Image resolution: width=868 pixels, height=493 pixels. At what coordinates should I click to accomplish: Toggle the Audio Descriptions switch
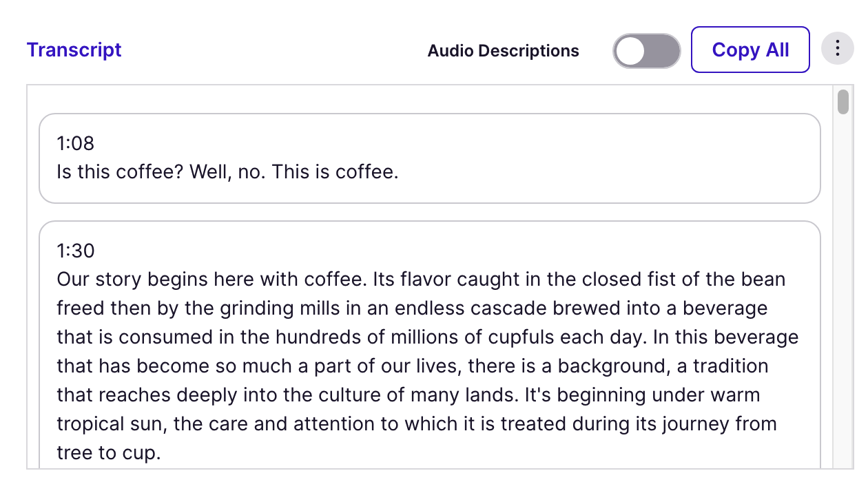646,51
